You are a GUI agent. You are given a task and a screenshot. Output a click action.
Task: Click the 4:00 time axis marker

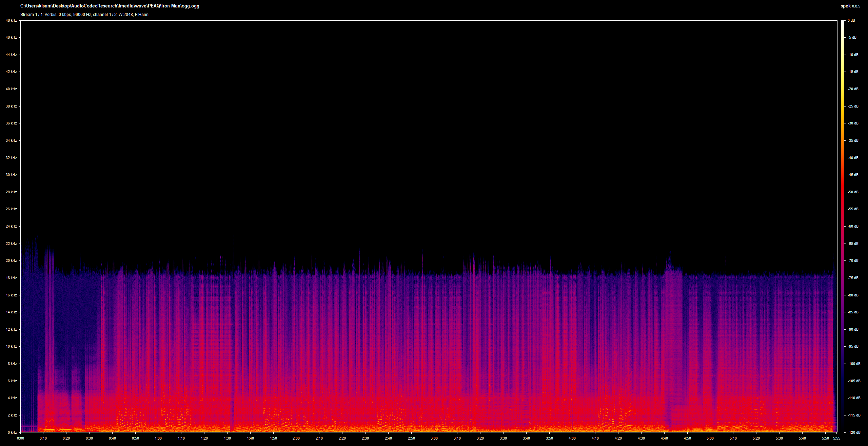point(572,438)
